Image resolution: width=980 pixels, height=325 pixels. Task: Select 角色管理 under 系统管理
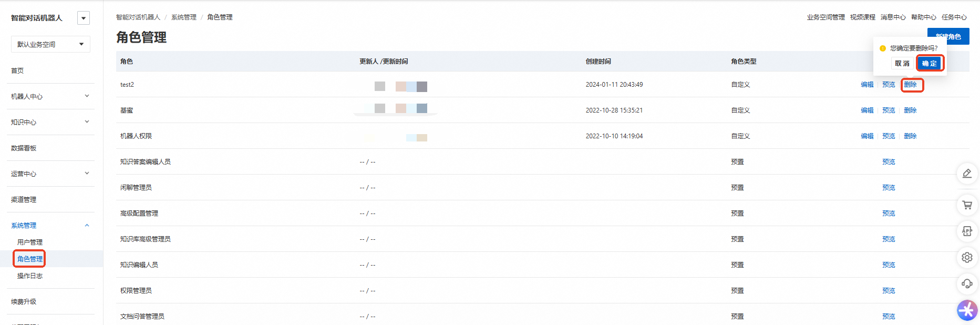coord(30,259)
